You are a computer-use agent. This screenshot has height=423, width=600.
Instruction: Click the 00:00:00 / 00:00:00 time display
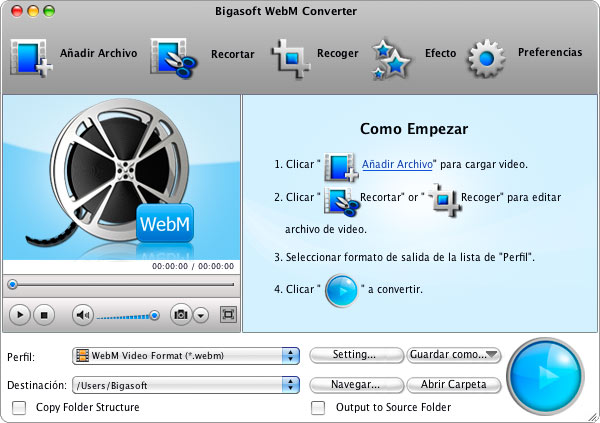193,266
